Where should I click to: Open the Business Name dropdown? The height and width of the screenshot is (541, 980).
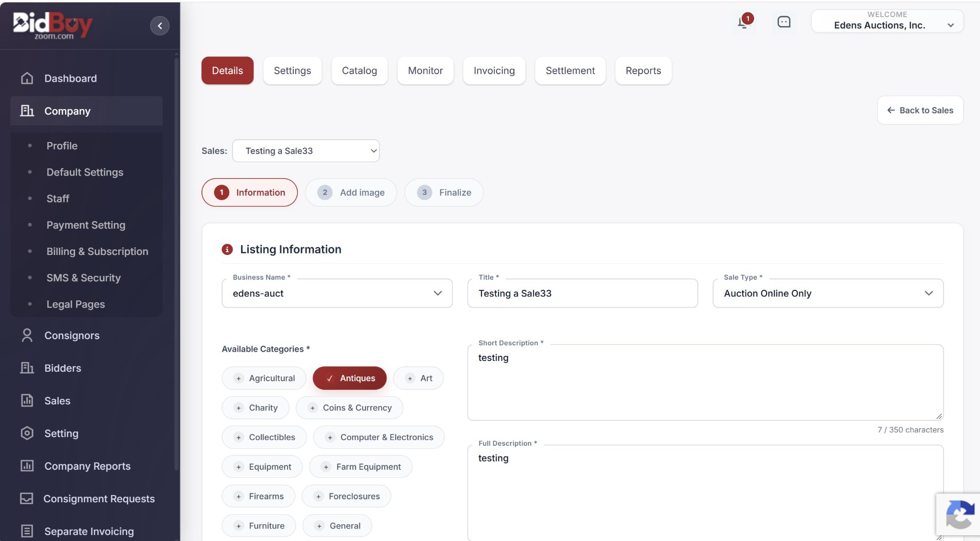tap(337, 293)
